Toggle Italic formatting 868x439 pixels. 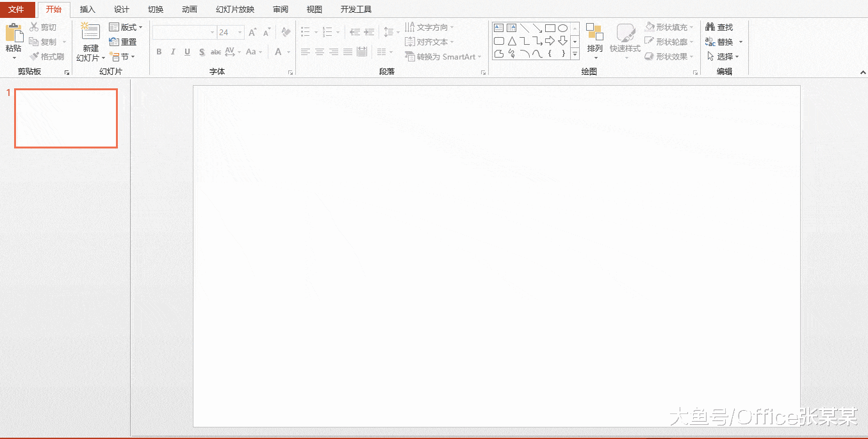pos(173,52)
